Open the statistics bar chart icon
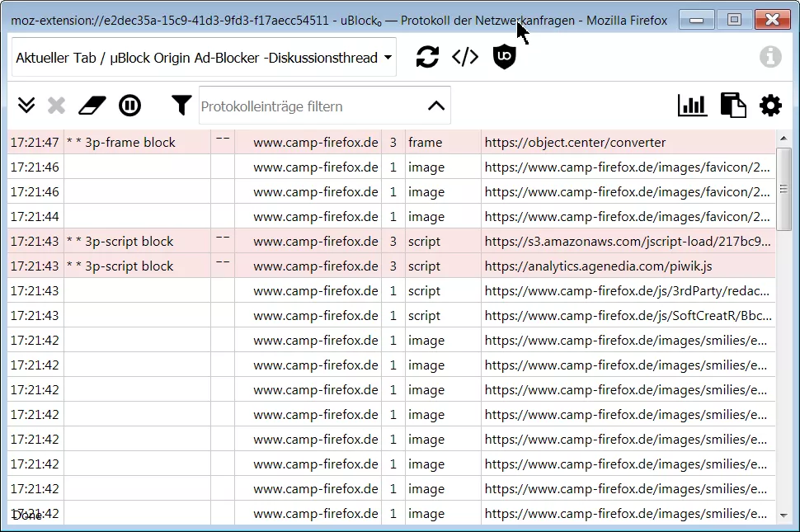This screenshot has width=800, height=532. point(692,106)
